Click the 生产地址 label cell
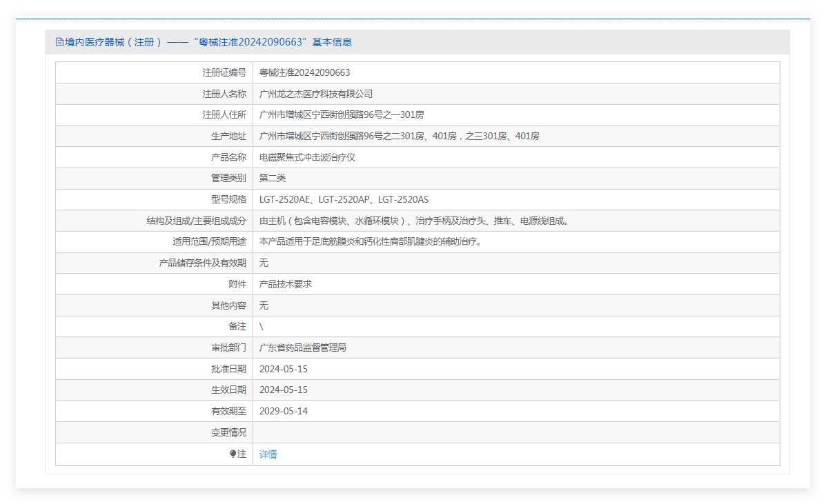826x504 pixels. [x=155, y=136]
